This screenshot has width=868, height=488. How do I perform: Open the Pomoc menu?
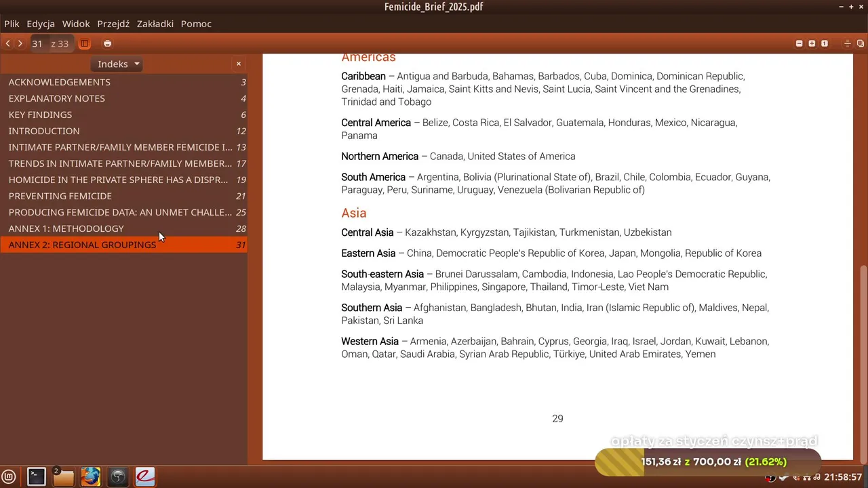pyautogui.click(x=196, y=24)
